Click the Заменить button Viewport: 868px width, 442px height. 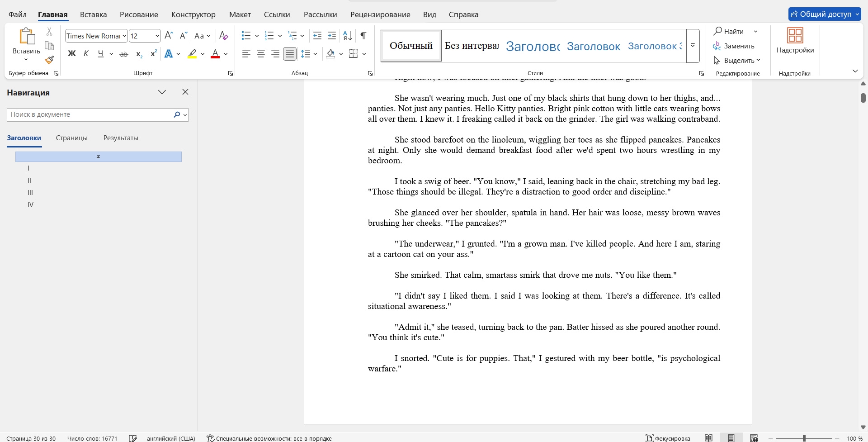(x=734, y=46)
